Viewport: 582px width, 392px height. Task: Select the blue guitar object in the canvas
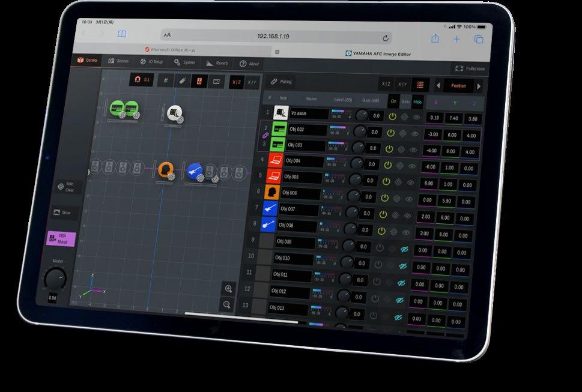click(195, 170)
